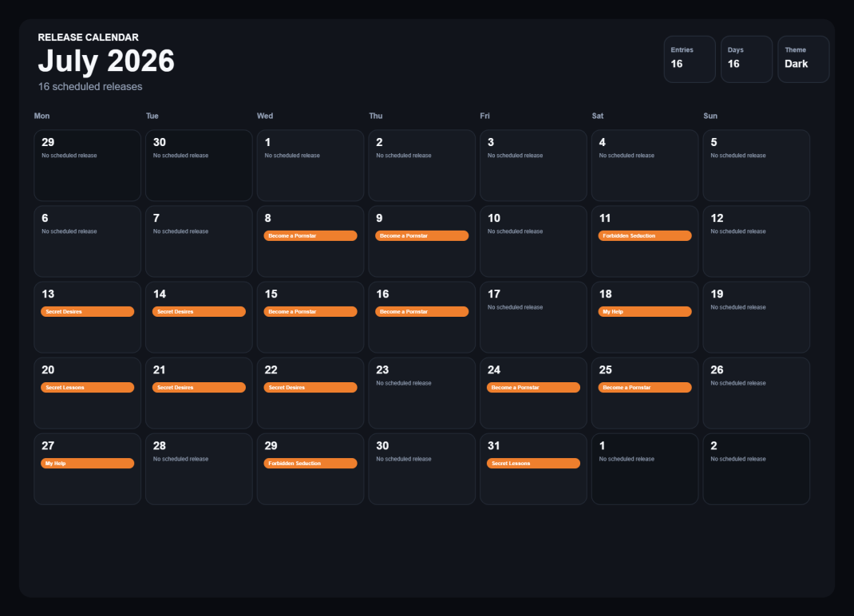Toggle the Dark theme card
Screen dimensions: 854x616
804,59
